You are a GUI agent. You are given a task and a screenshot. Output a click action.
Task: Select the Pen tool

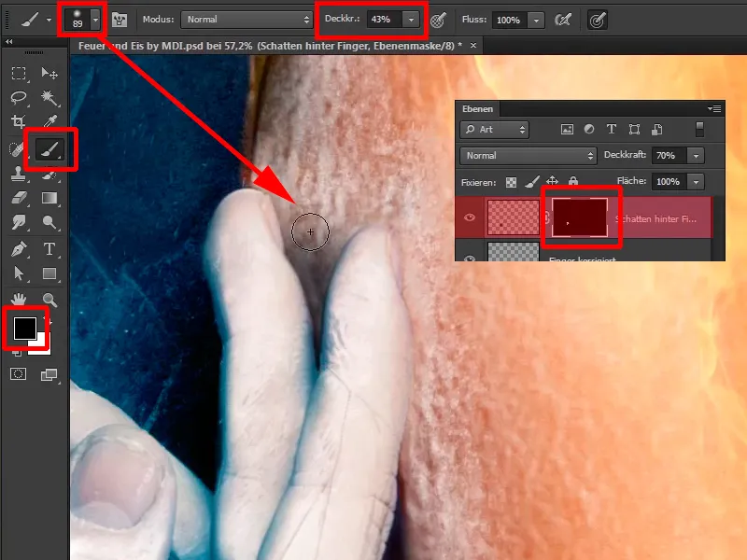pyautogui.click(x=19, y=249)
